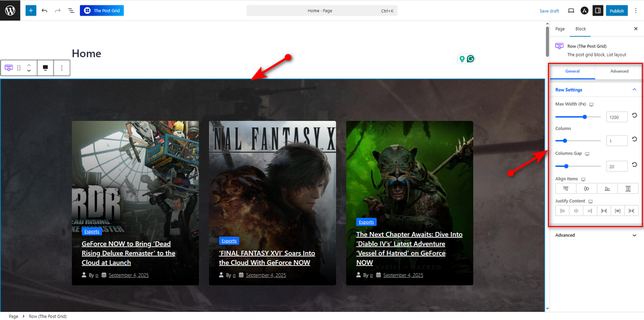Reset the Column value
The height and width of the screenshot is (320, 644).
point(634,140)
